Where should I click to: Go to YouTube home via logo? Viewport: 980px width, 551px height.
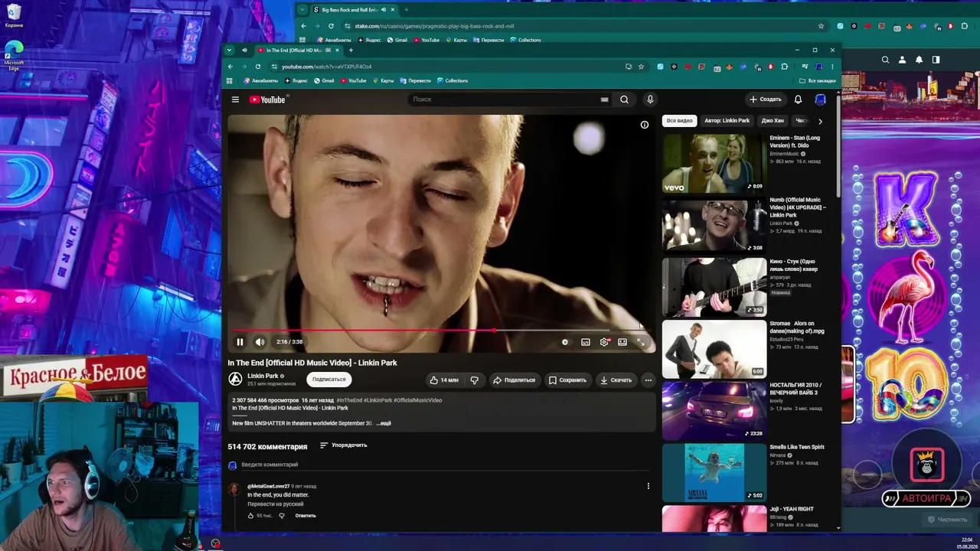(268, 99)
